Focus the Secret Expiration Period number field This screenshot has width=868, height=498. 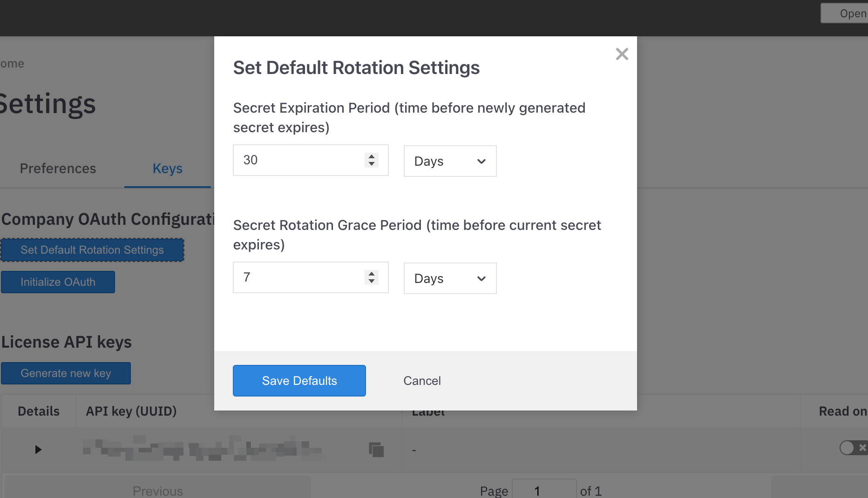[x=298, y=160]
